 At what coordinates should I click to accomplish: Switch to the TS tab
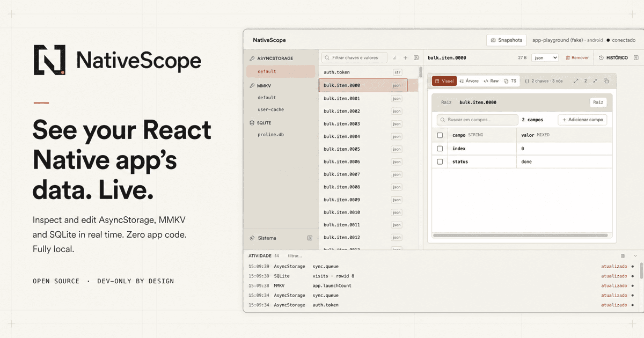(510, 81)
